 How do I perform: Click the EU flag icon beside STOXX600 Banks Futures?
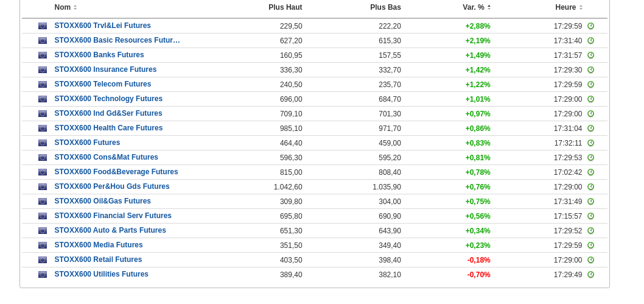[43, 55]
